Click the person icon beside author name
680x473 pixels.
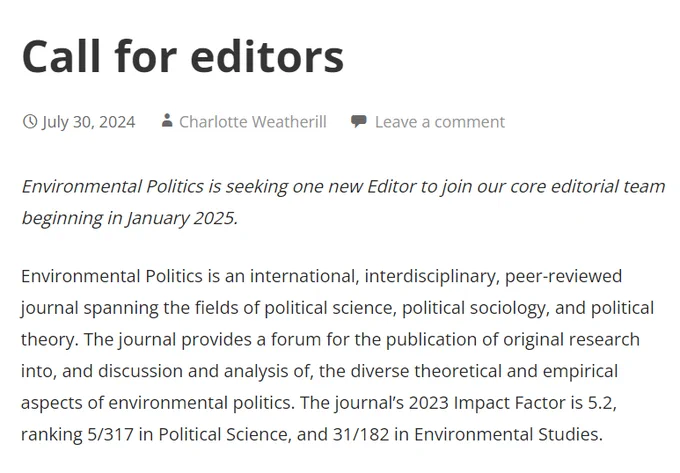pyautogui.click(x=167, y=121)
